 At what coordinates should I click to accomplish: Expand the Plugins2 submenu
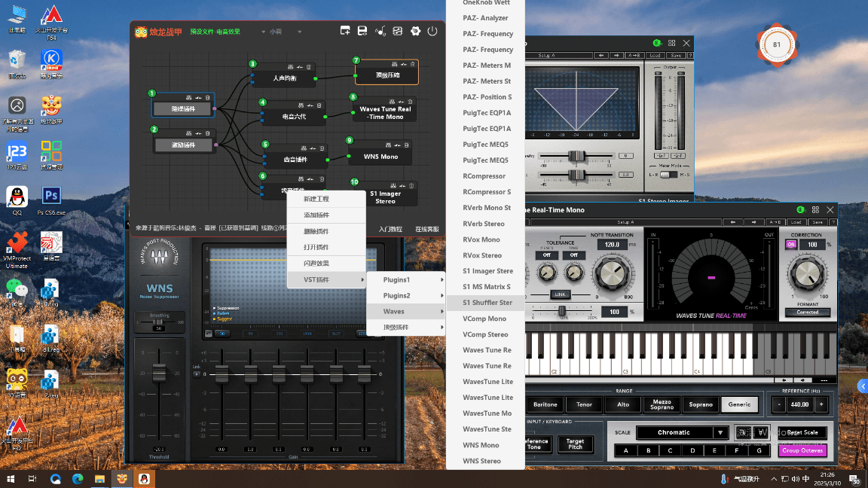(x=406, y=295)
